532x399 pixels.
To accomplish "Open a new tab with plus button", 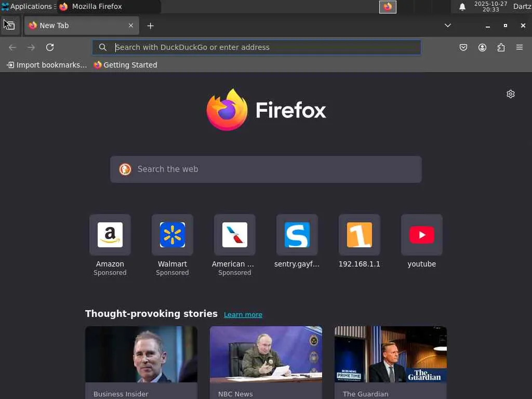I will click(x=150, y=26).
